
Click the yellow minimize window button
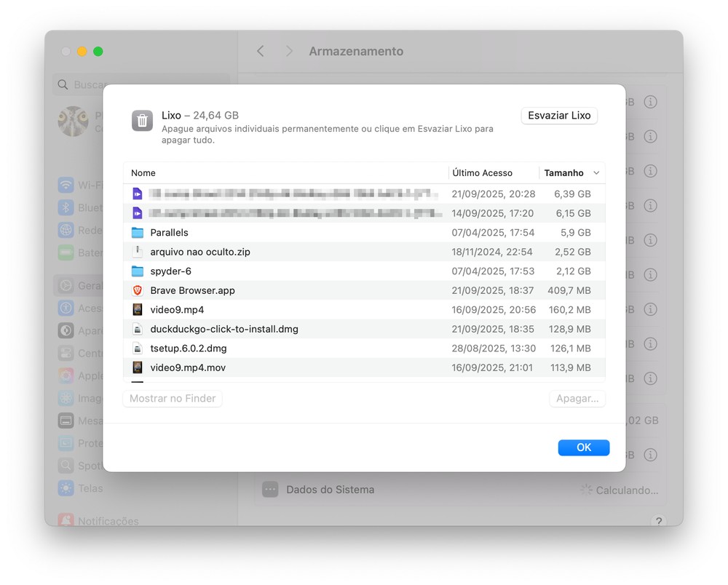82,52
